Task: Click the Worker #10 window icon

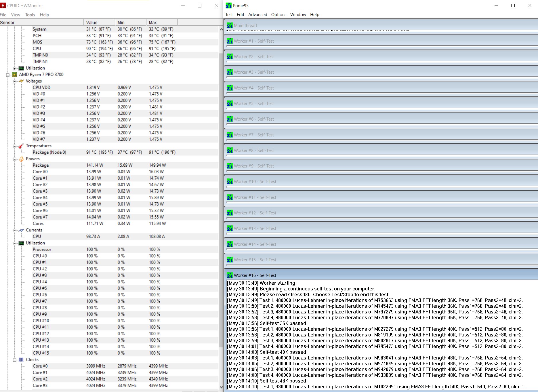Action: 230,181
